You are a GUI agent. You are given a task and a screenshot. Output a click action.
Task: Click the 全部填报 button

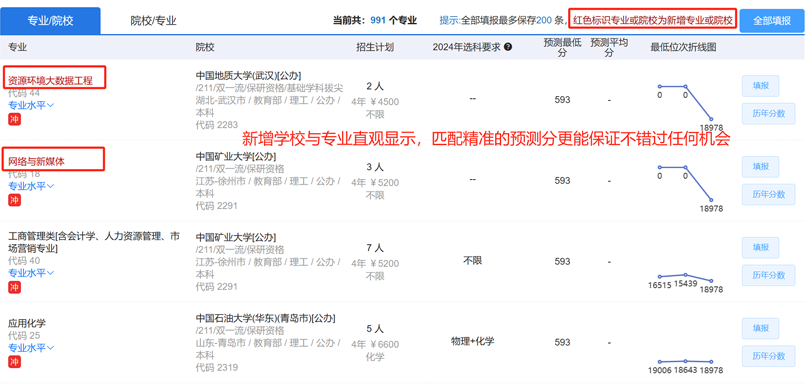[x=772, y=21]
